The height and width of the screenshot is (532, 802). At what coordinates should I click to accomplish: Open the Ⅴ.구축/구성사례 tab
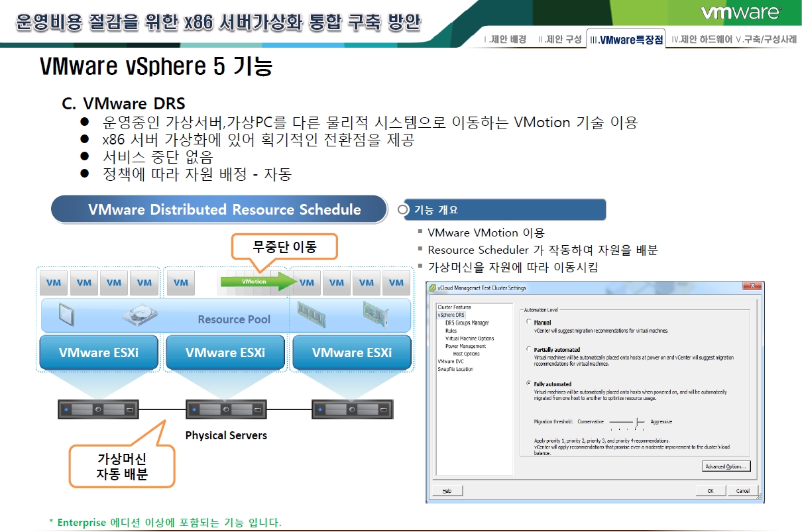[x=766, y=40]
